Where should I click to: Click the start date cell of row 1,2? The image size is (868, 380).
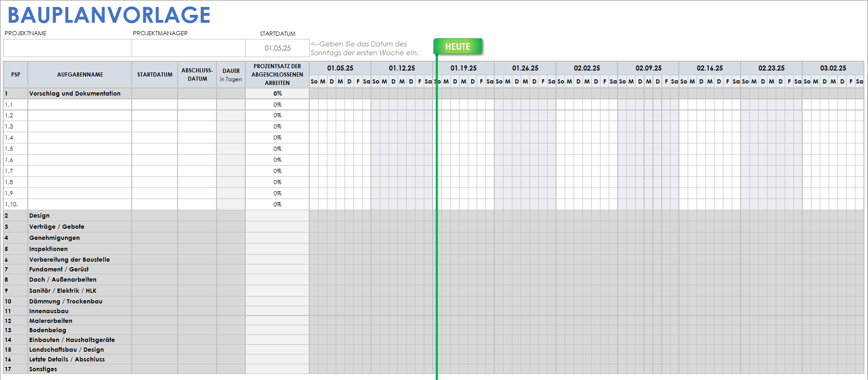coord(154,116)
